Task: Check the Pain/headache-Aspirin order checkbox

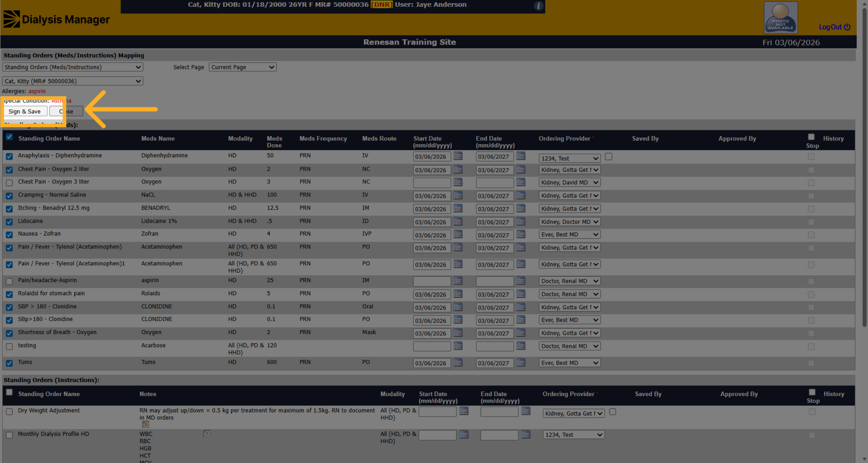Action: point(9,281)
